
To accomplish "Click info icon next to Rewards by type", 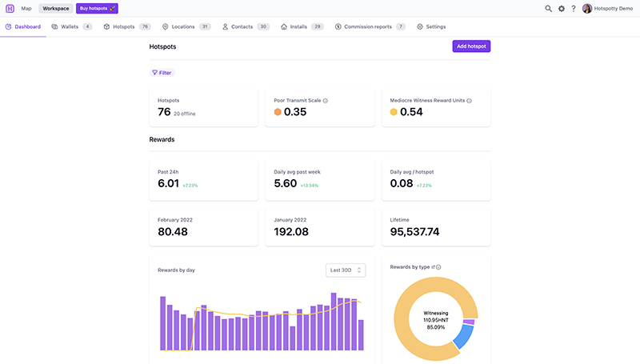I will pos(439,267).
